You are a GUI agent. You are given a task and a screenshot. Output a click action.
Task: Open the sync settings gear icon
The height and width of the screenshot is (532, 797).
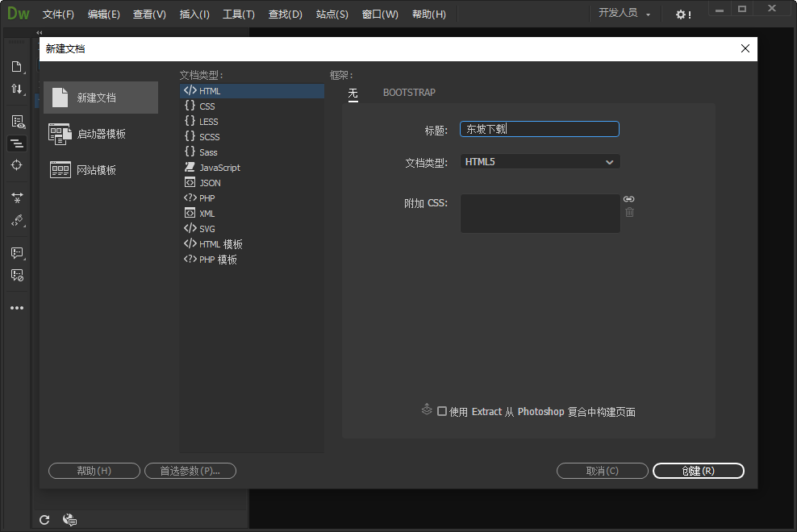click(682, 15)
